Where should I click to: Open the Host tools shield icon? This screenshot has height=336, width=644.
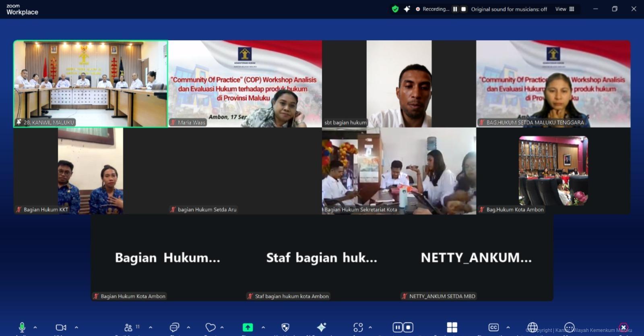[285, 328]
